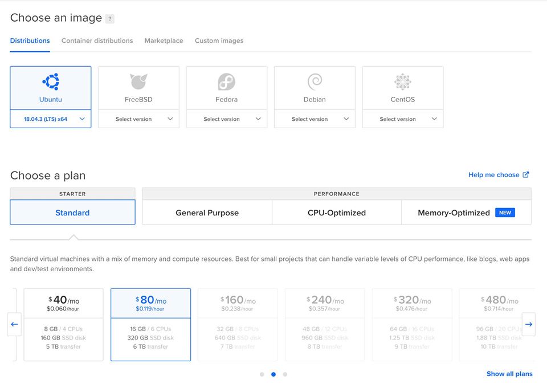Select the $240/mo 48 GB plan

coord(325,324)
